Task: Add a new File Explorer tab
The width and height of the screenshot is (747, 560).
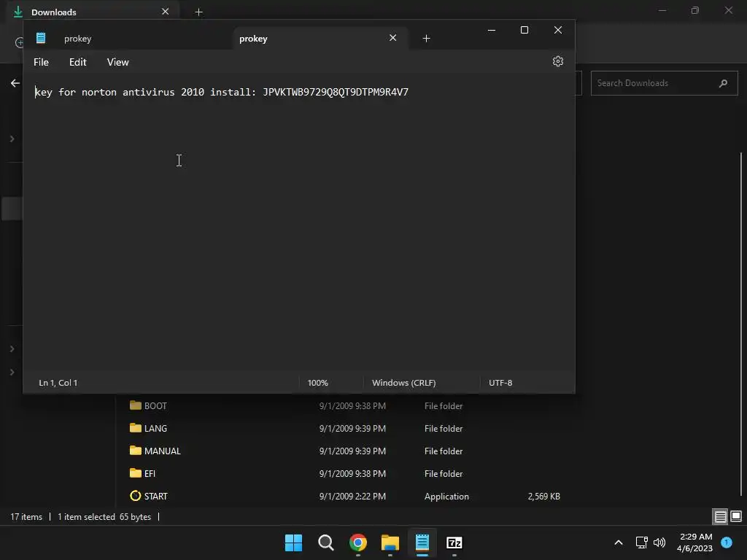Action: coord(198,12)
